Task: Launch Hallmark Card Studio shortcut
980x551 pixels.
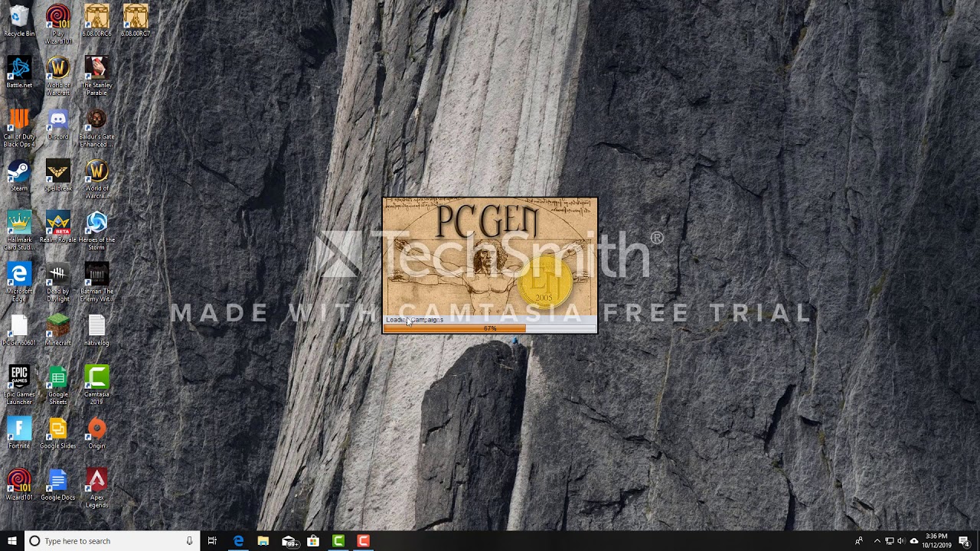Action: pos(19,230)
